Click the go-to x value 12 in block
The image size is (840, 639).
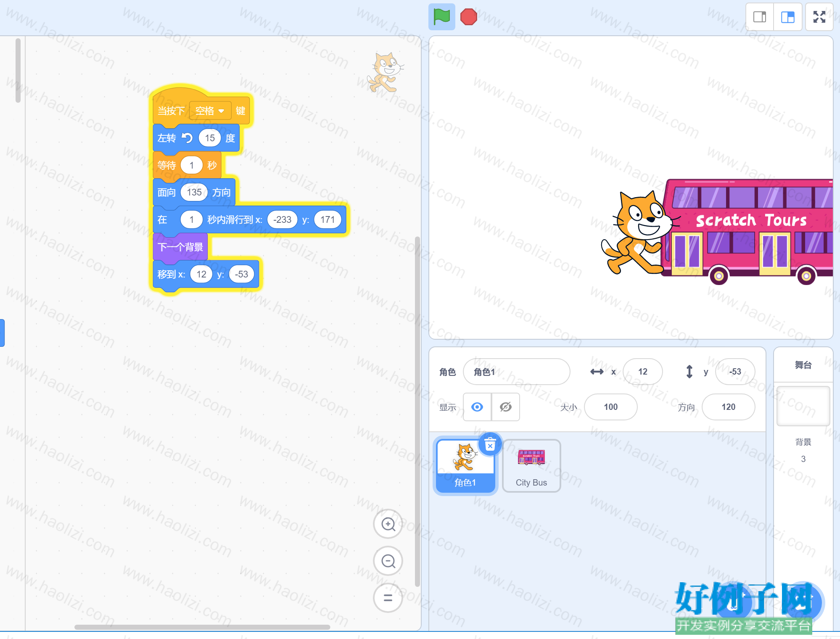click(x=201, y=274)
